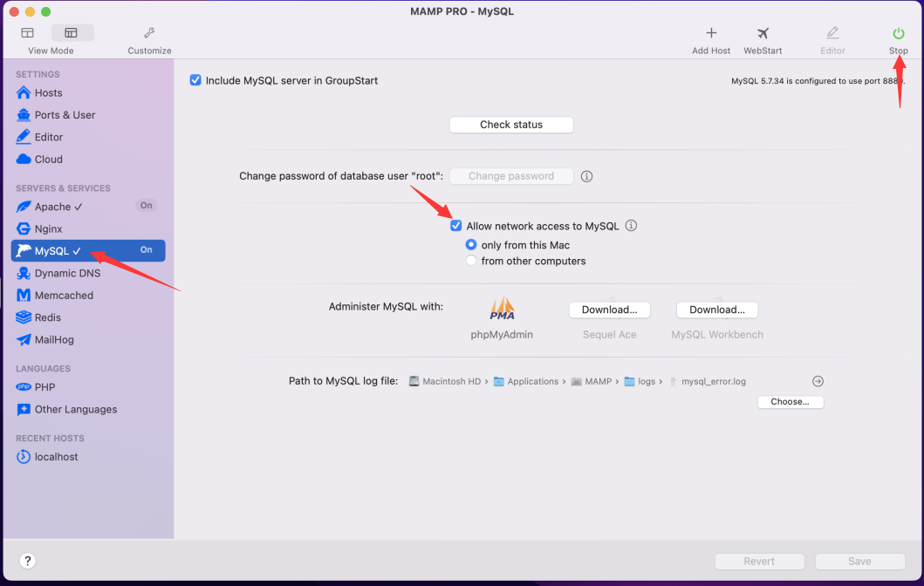Open localhost under Recent Hosts
This screenshot has width=924, height=586.
point(56,457)
